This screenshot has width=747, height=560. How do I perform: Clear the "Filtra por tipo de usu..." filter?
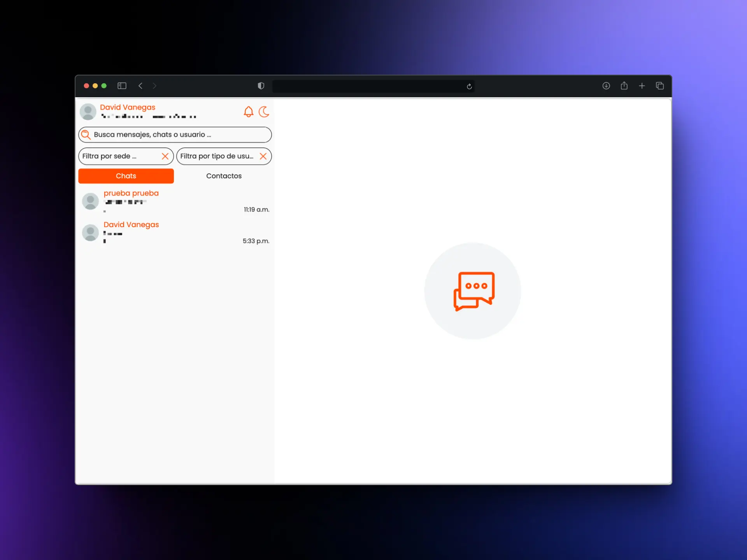[x=263, y=156]
